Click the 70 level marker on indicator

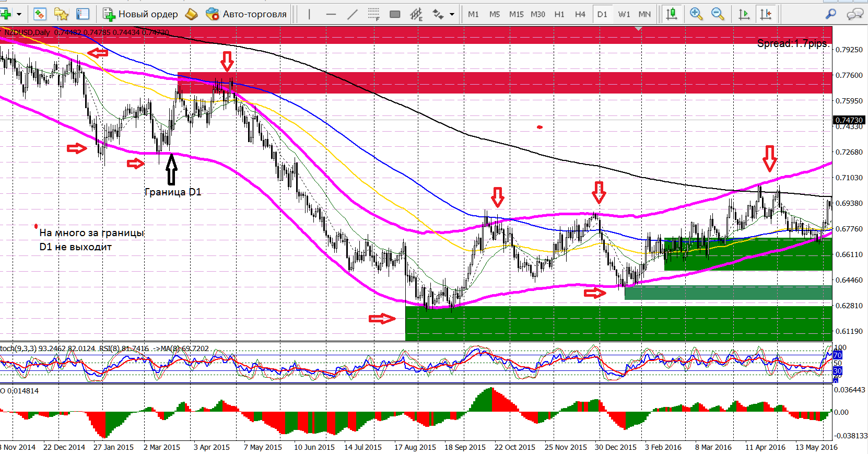click(838, 355)
